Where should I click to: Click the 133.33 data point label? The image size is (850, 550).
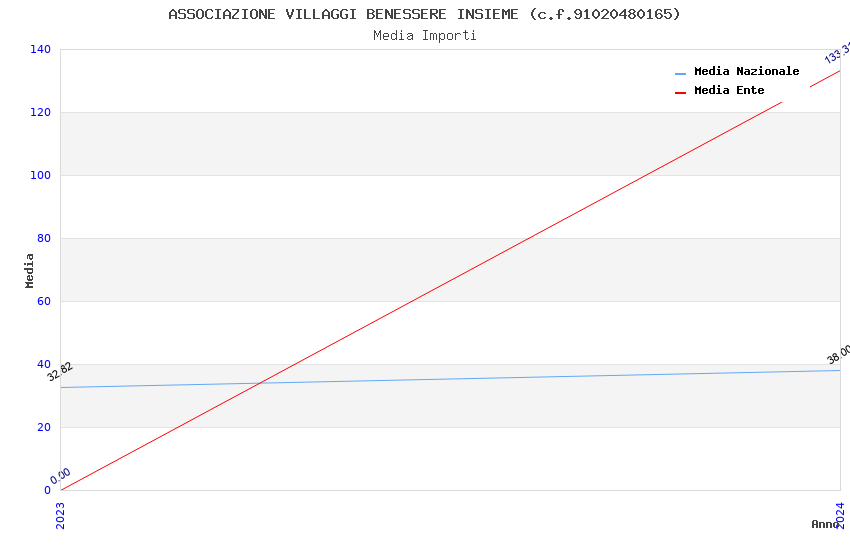coord(838,53)
